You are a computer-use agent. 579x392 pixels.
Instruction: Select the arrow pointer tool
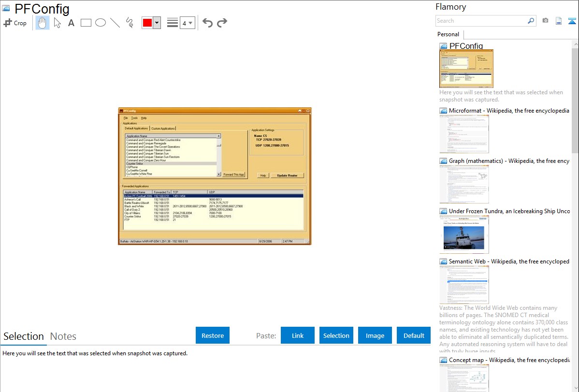click(x=57, y=23)
